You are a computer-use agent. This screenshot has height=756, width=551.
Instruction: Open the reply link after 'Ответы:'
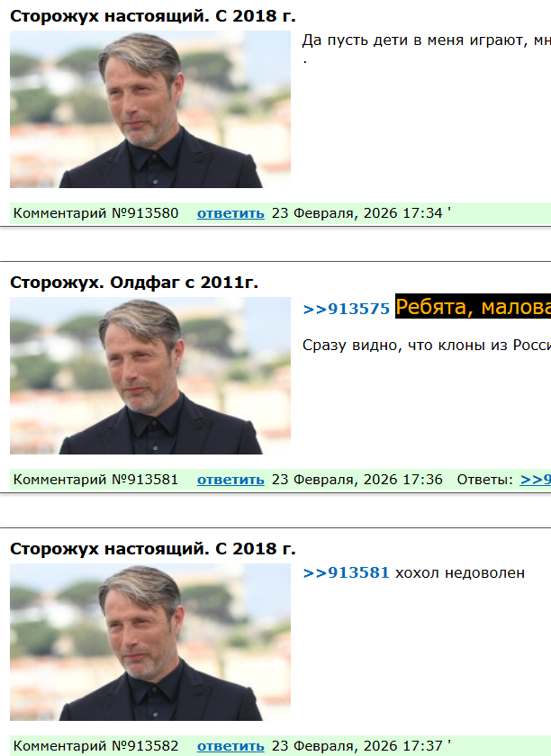pyautogui.click(x=535, y=480)
